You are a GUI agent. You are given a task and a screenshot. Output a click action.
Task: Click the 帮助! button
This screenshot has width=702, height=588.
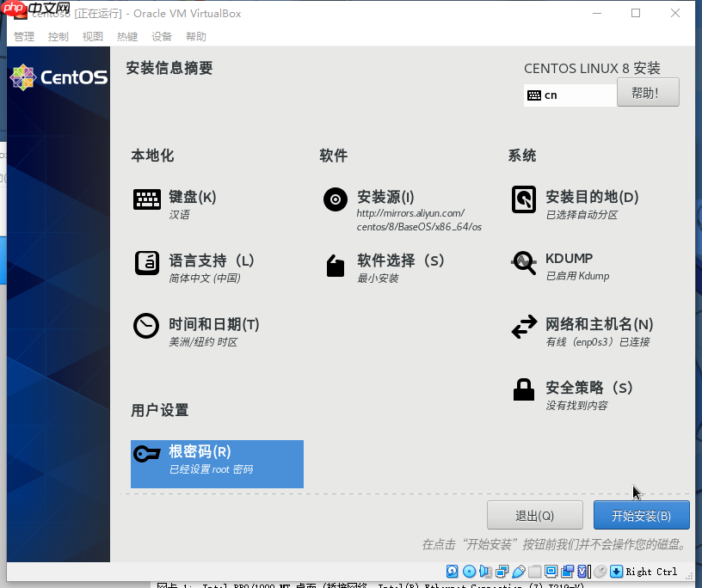point(648,92)
